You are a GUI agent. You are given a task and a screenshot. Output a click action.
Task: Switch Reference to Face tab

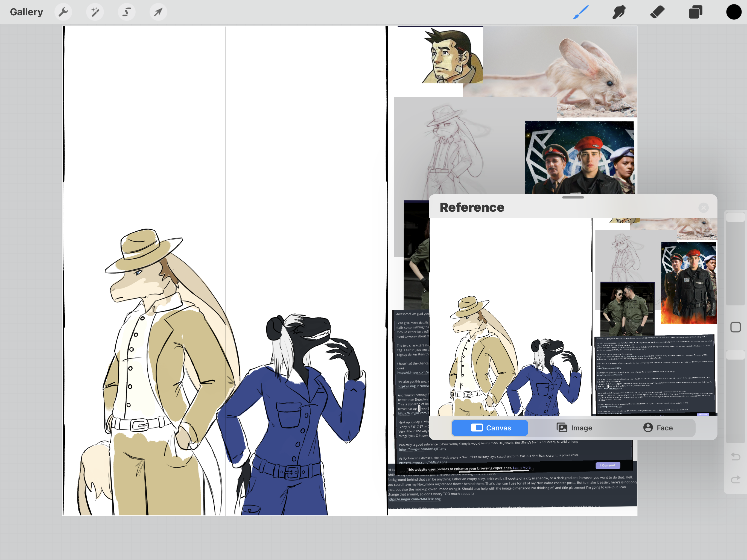point(658,428)
